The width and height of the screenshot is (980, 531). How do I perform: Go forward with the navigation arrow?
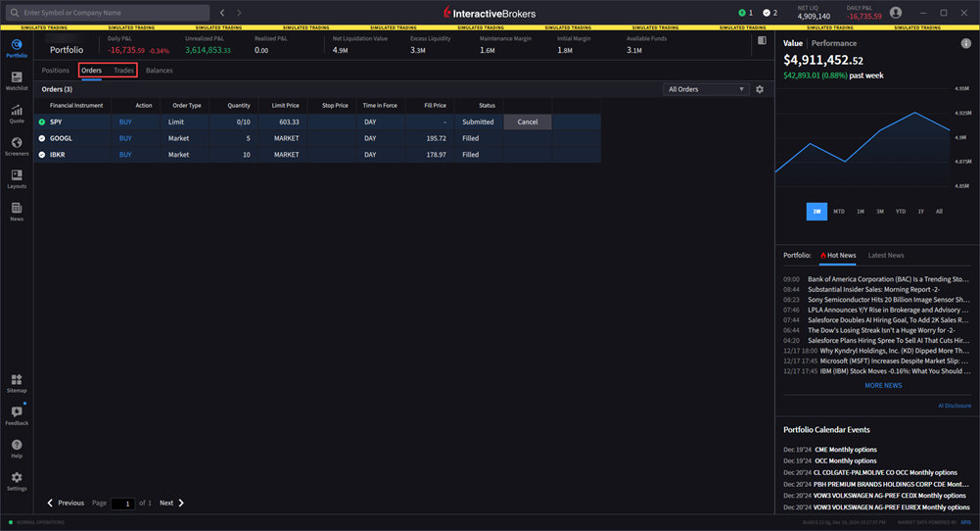coord(239,13)
